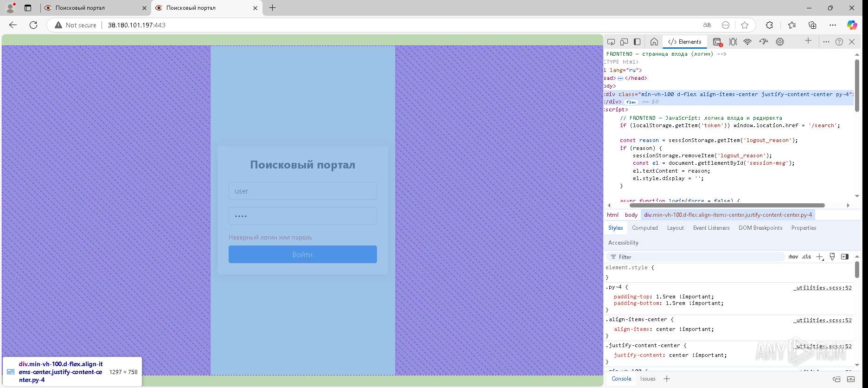The height and width of the screenshot is (388, 868).
Task: Open a new browser tab
Action: (272, 8)
